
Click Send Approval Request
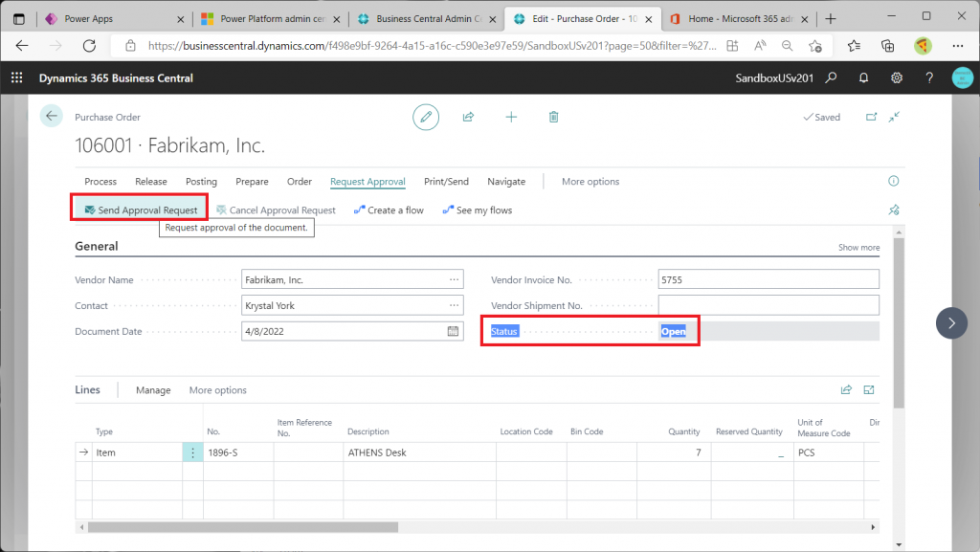click(141, 210)
